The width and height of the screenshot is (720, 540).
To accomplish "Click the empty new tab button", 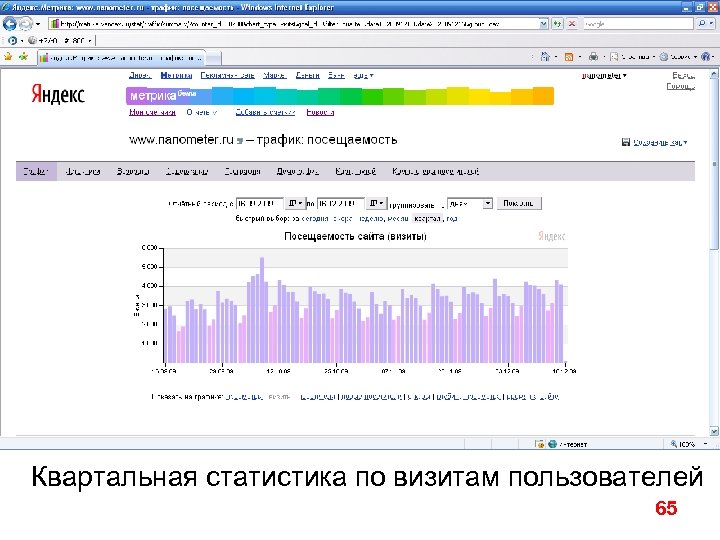I will [214, 58].
